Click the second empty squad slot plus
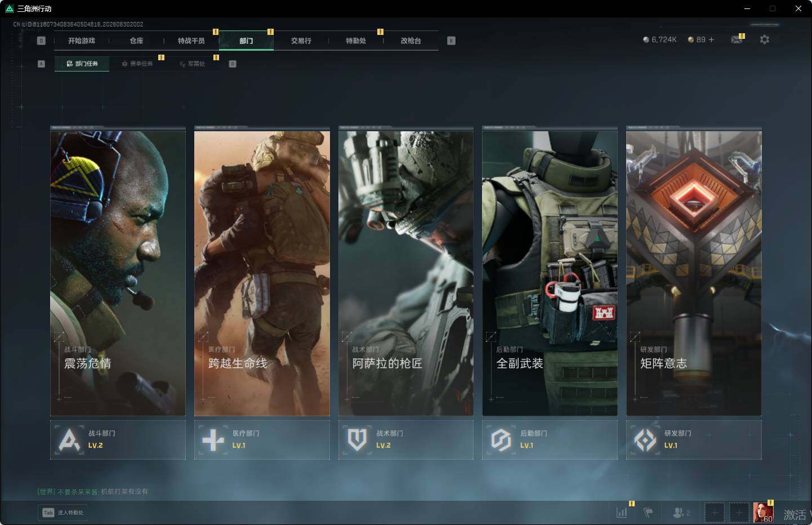 pyautogui.click(x=739, y=513)
